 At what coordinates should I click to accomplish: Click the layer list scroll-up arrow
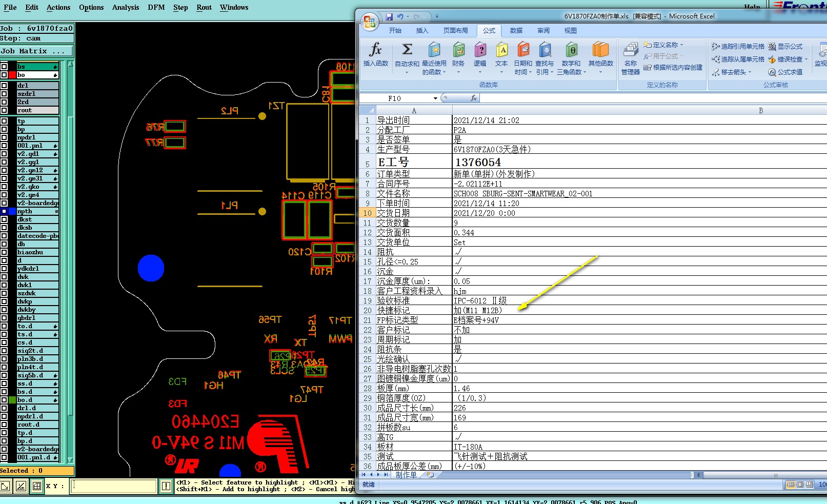(x=70, y=65)
